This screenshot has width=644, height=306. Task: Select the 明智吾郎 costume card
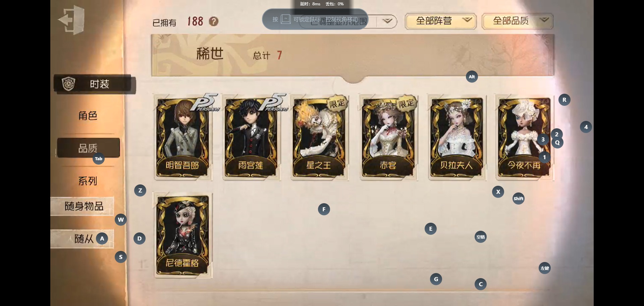pyautogui.click(x=183, y=137)
